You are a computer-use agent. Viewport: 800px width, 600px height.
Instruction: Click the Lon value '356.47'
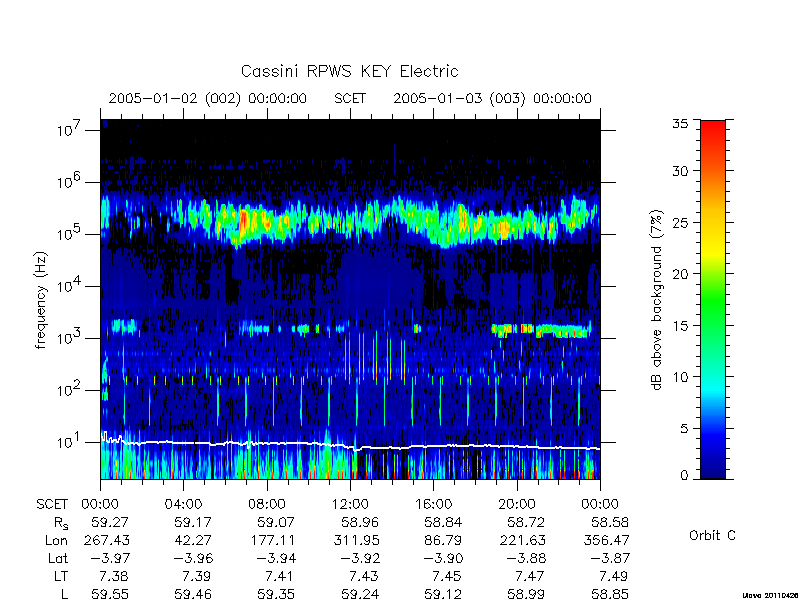(x=606, y=540)
